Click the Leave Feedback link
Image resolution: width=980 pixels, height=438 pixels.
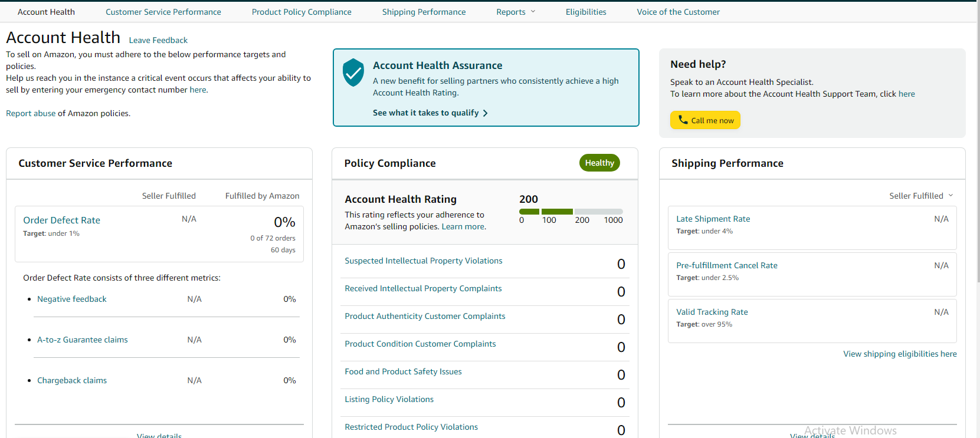pos(158,40)
